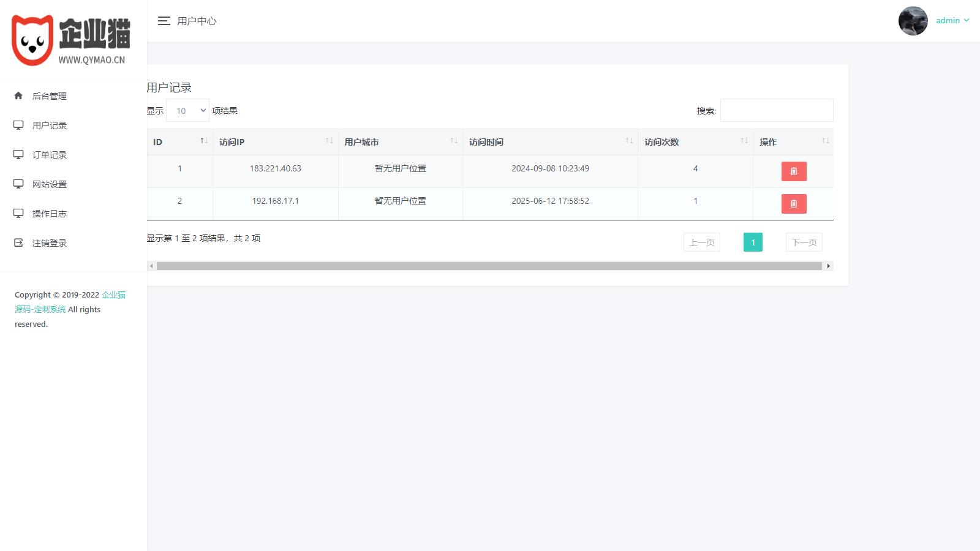This screenshot has height=551, width=980.
Task: Focus the 搜索 search input field
Action: coord(776,111)
